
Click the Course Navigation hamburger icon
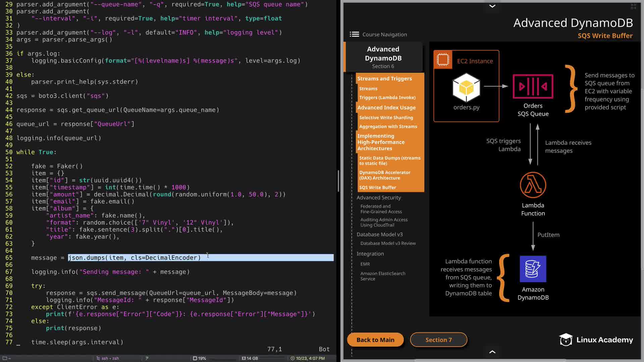click(354, 34)
